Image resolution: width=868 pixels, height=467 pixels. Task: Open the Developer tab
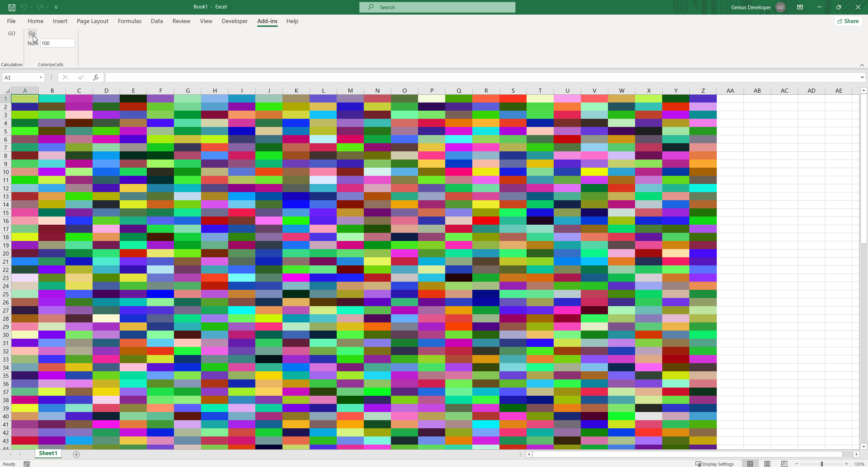[x=235, y=21]
